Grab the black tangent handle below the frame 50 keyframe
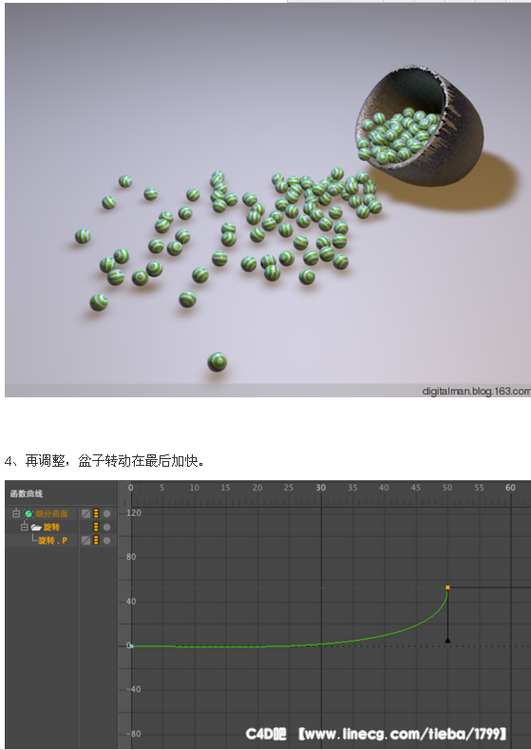 [448, 640]
